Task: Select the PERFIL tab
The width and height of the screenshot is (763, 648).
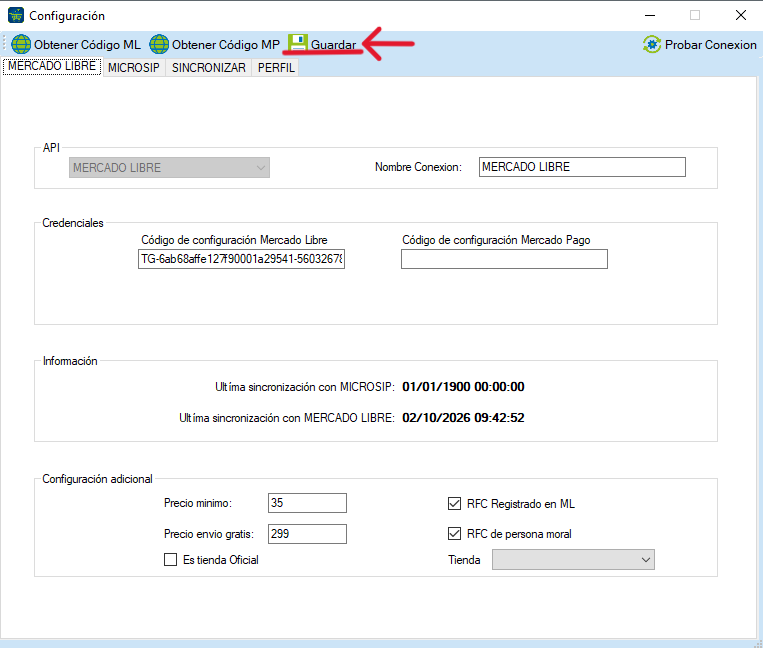Action: pos(276,68)
